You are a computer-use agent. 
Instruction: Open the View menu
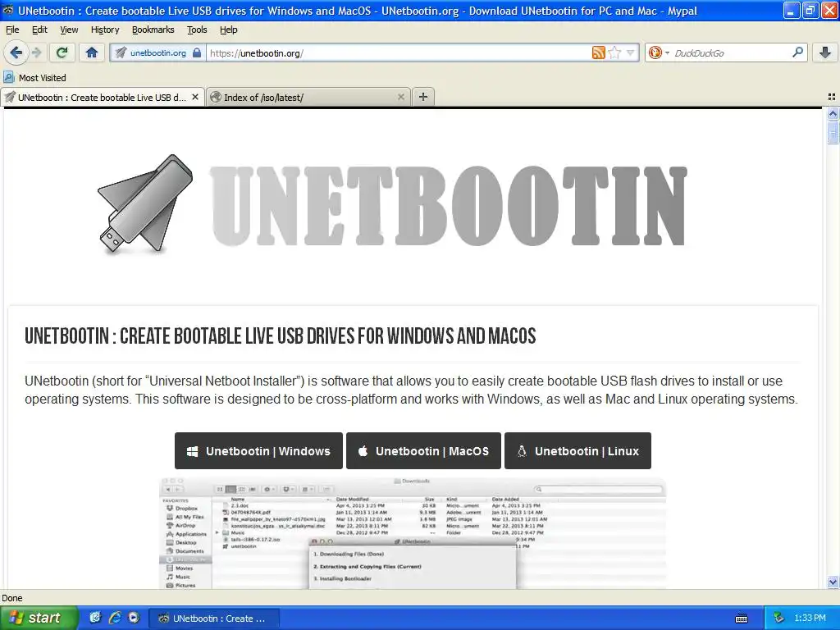coord(69,30)
